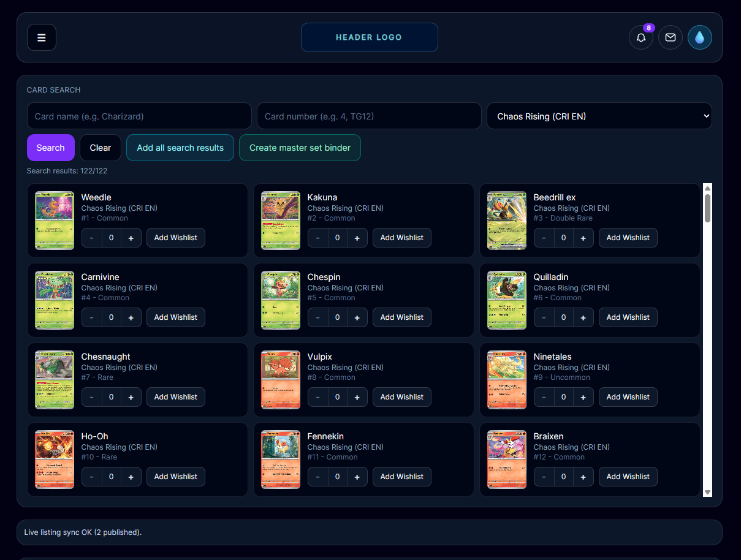
Task: Add Chespin to wishlist
Action: 402,317
